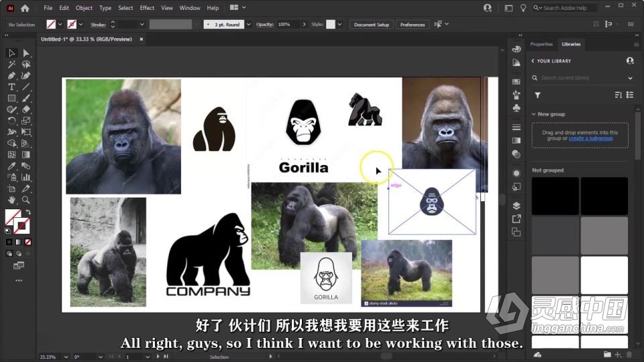The image size is (644, 362).
Task: Select the Curvature tool
Action: (26, 76)
